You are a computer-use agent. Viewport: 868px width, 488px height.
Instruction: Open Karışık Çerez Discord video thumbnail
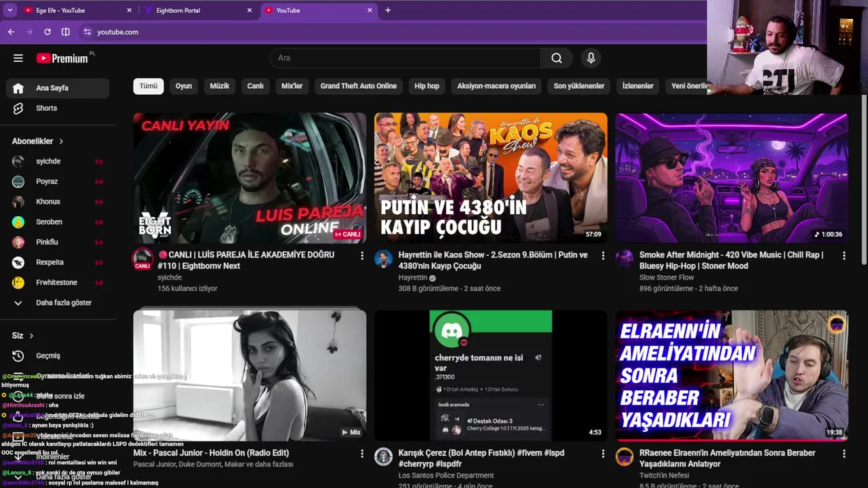point(491,375)
